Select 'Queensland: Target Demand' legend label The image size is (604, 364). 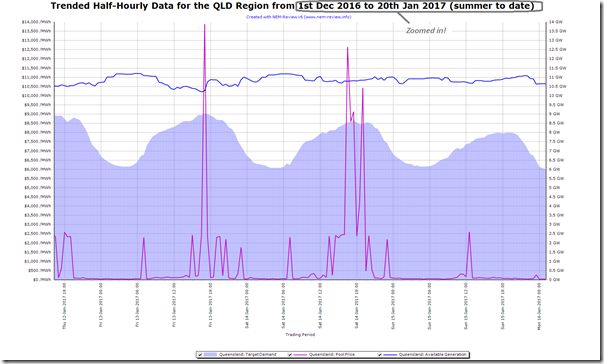248,354
